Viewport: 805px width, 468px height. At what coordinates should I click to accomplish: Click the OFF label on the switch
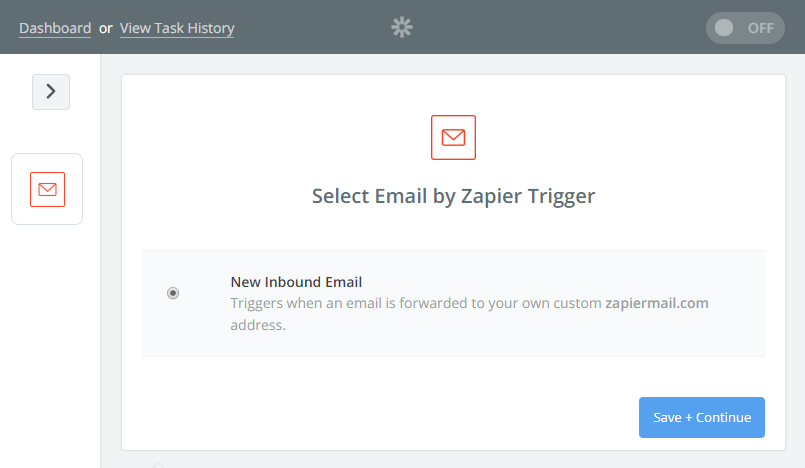tap(760, 28)
